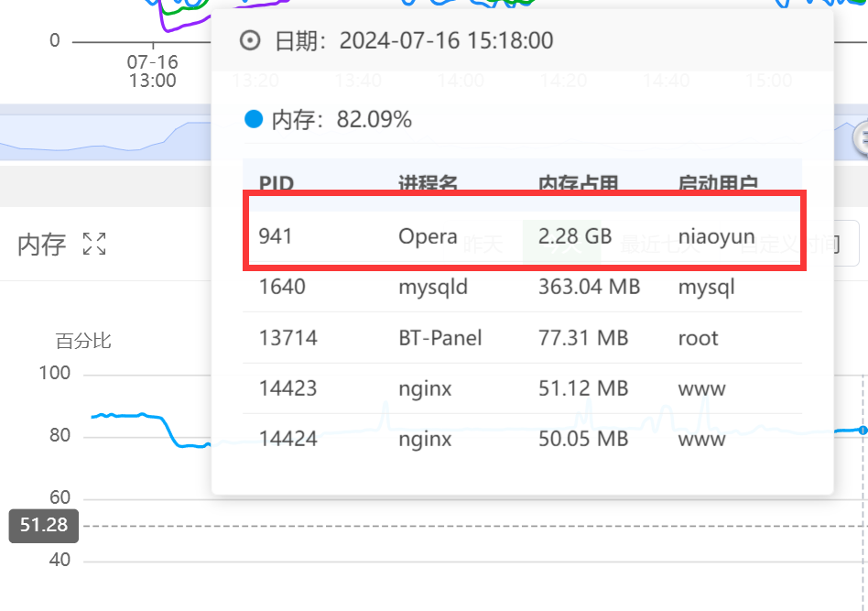The image size is (868, 611).
Task: Click the circle icon before 日期
Action: [250, 40]
